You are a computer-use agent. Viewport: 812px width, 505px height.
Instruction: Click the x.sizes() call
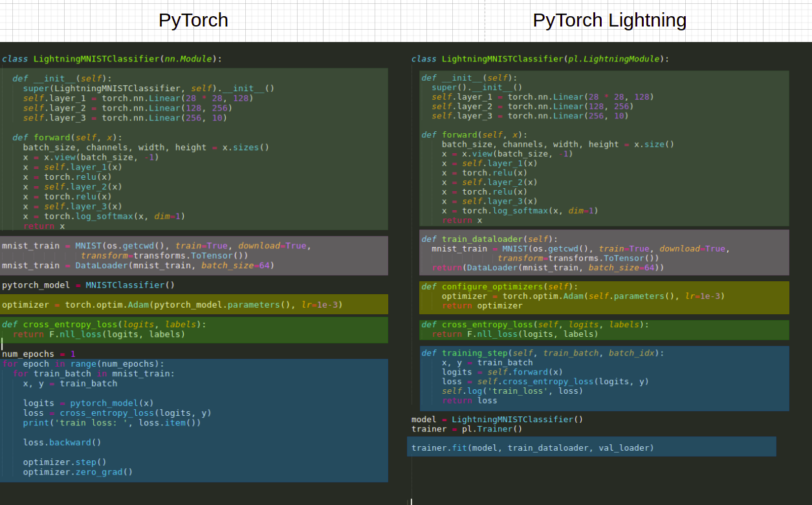246,147
